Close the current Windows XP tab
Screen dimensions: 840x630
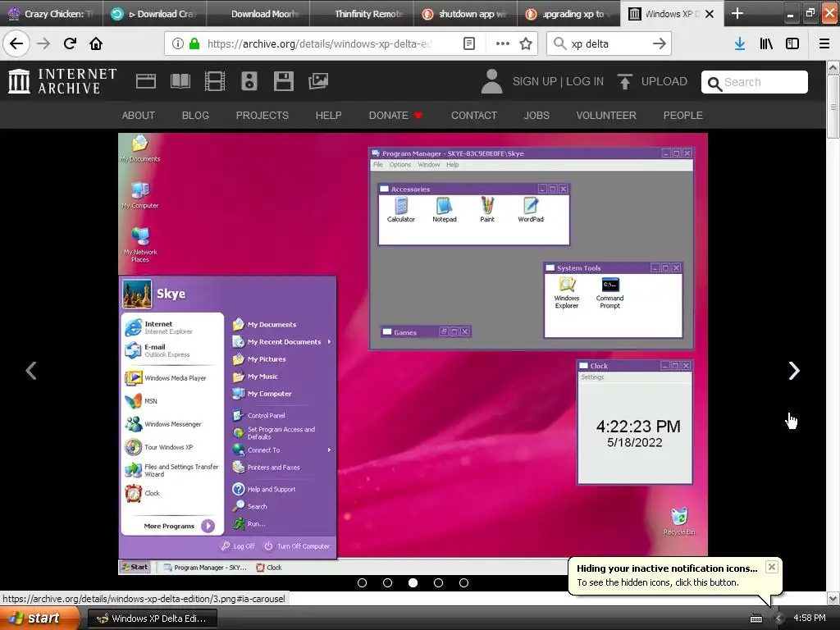[710, 14]
